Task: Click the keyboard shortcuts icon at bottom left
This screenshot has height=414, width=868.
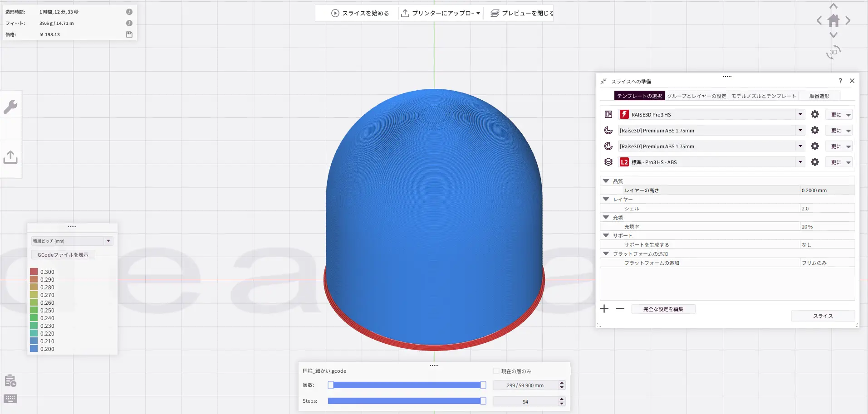Action: (x=10, y=399)
